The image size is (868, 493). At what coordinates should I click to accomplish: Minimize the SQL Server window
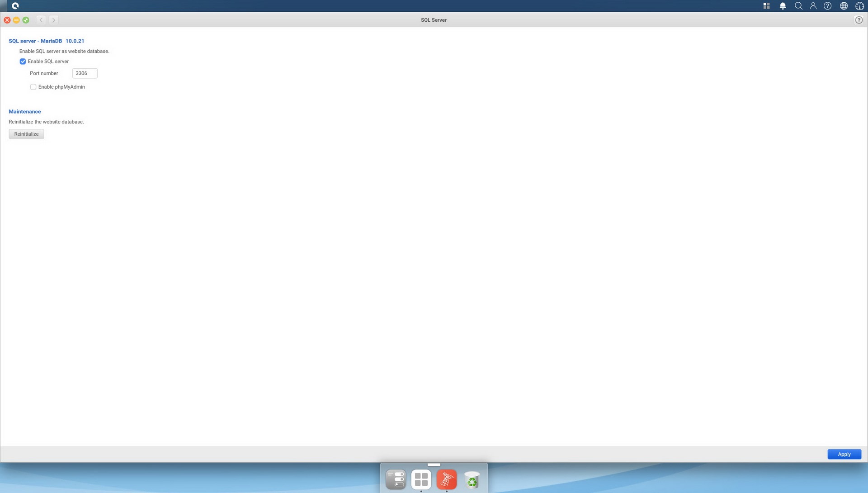16,20
